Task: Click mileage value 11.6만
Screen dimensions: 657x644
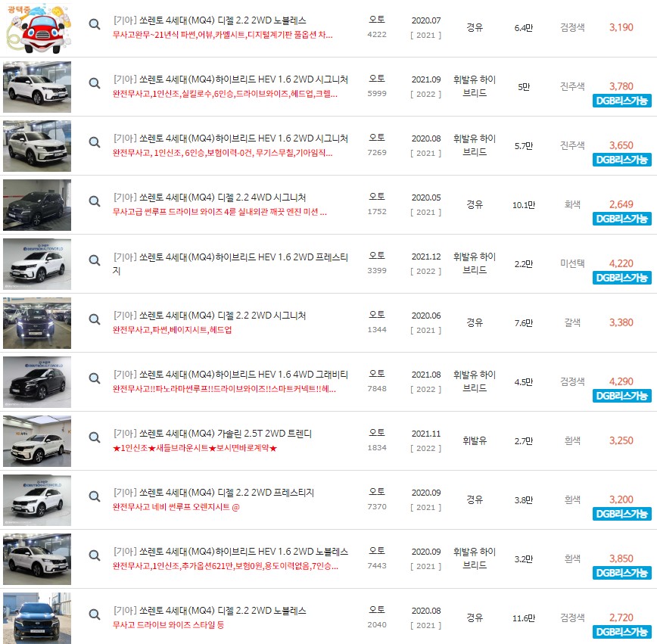Action: (524, 618)
